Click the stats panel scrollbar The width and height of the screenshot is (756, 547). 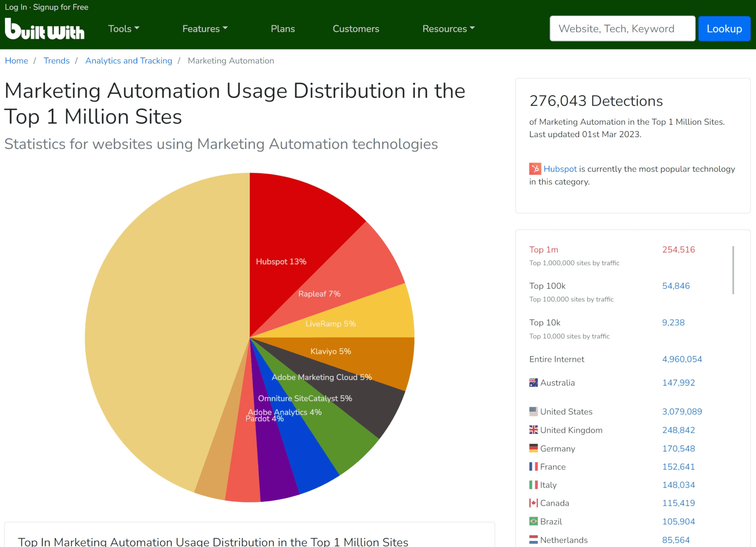pos(733,270)
